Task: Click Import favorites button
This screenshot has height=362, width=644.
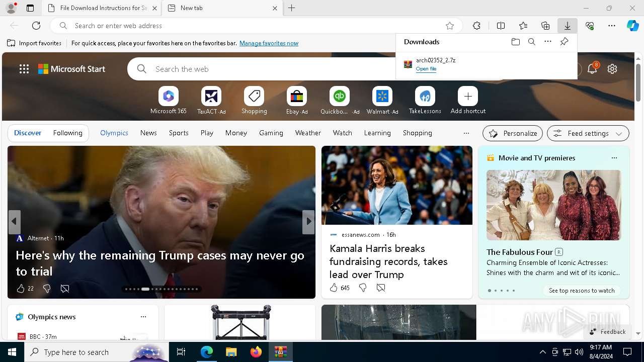Action: [x=34, y=43]
